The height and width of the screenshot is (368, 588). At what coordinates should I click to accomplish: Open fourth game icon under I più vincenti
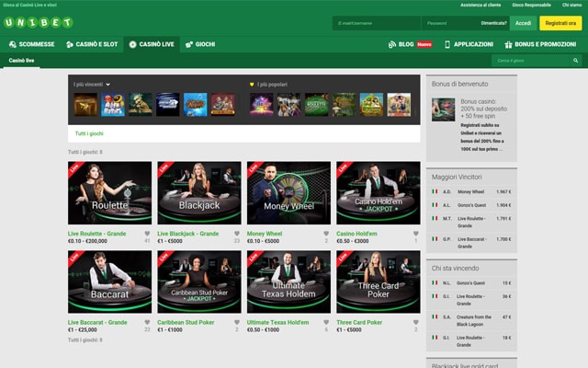[167, 104]
